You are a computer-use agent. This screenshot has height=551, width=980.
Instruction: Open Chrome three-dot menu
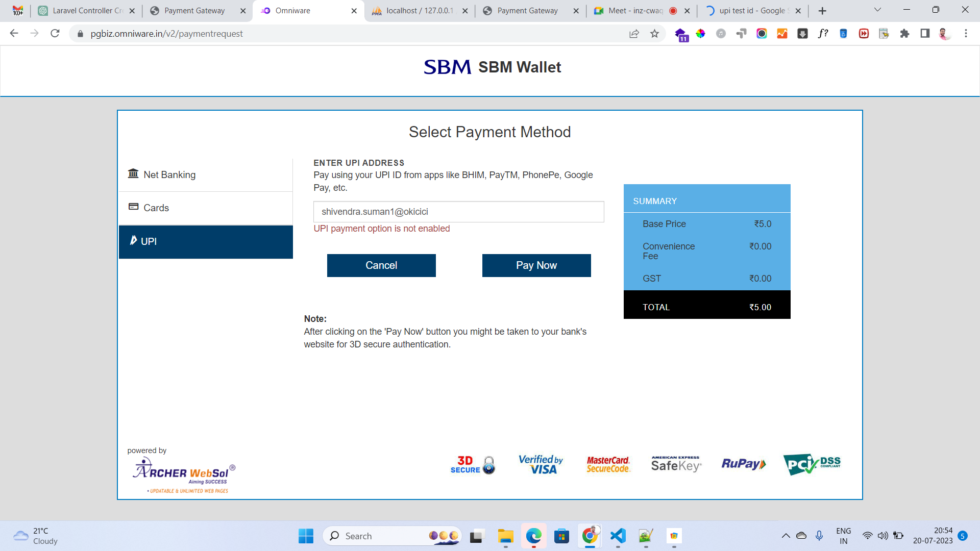[966, 34]
